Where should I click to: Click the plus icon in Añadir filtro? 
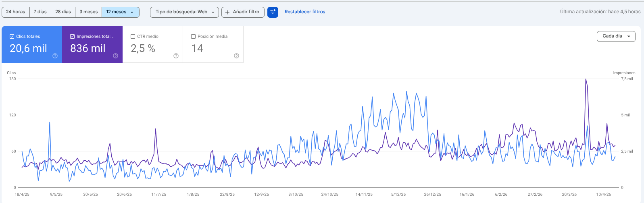227,12
